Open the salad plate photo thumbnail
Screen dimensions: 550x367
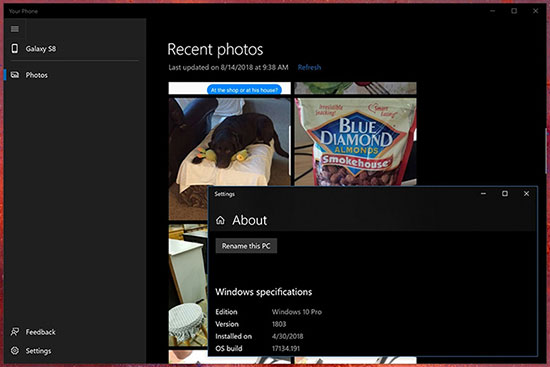click(355, 88)
